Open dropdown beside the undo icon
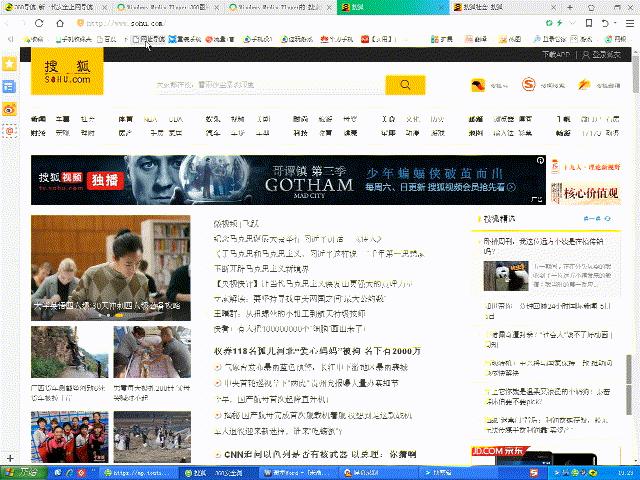 pos(615,23)
